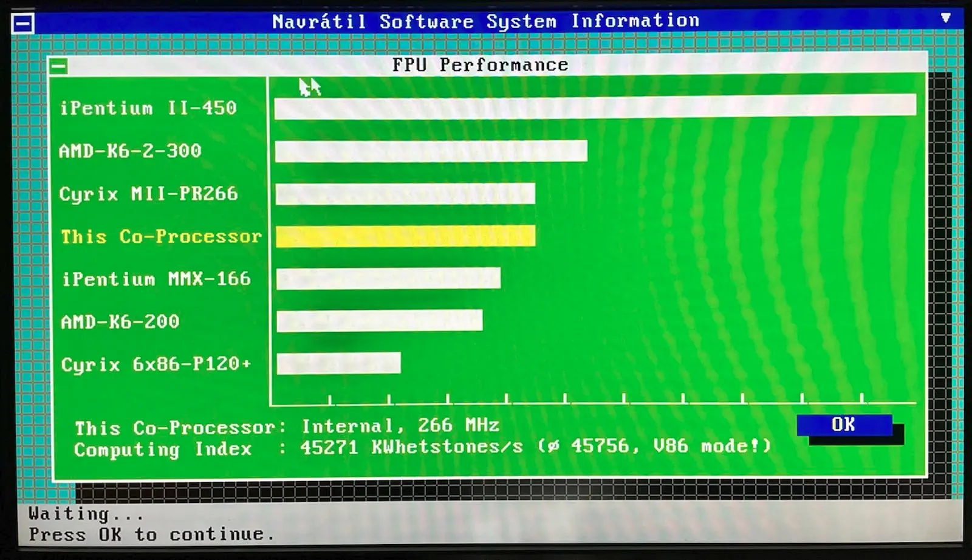Click the AMD-K6-200 performance bar

tap(380, 321)
